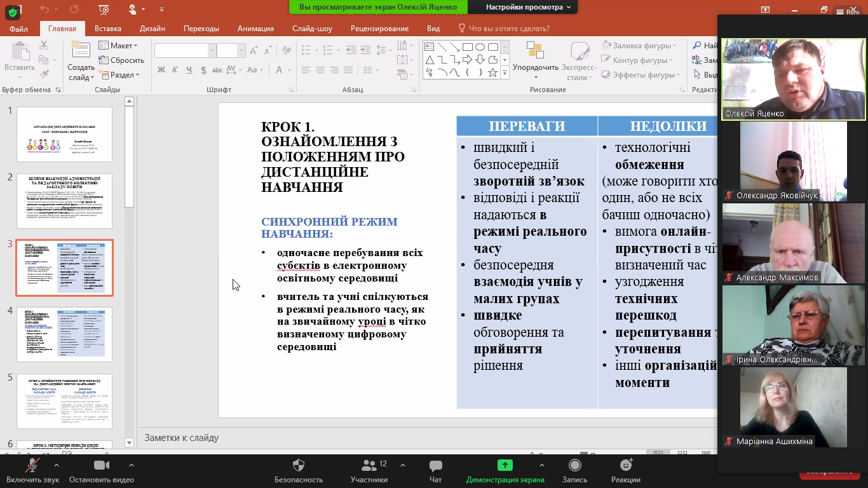This screenshot has width=868, height=488.
Task: Select the star shape in shapes gallery
Action: (492, 72)
